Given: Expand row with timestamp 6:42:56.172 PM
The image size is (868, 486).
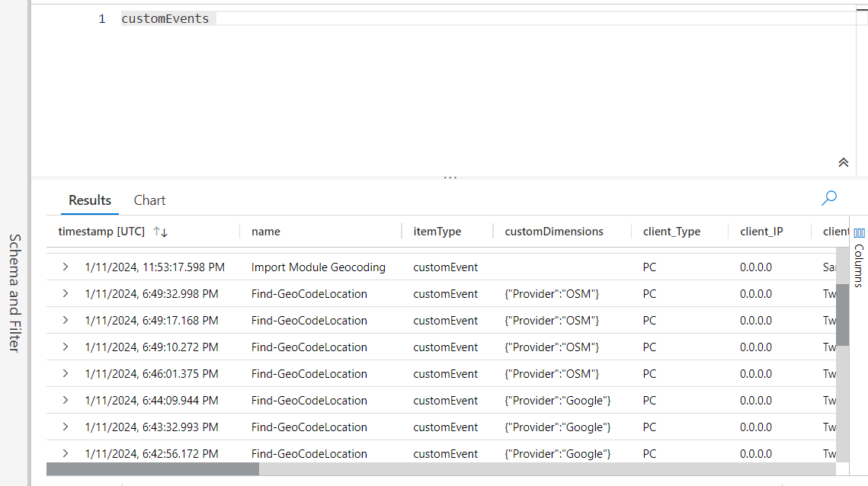Looking at the screenshot, I should pyautogui.click(x=66, y=453).
